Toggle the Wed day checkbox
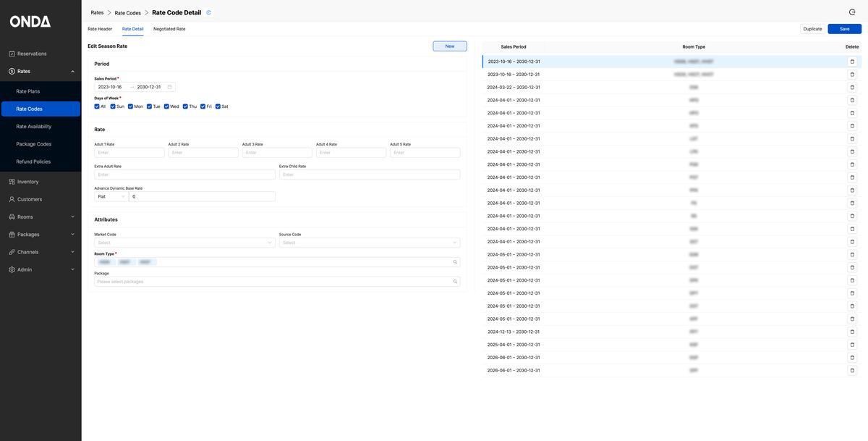This screenshot has height=441, width=868. (x=166, y=106)
